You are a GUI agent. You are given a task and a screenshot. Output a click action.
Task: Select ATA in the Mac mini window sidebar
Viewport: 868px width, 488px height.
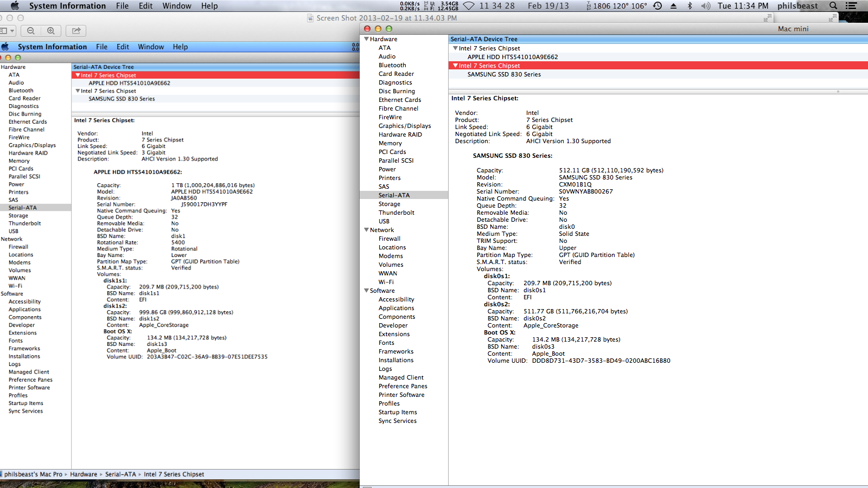click(385, 48)
